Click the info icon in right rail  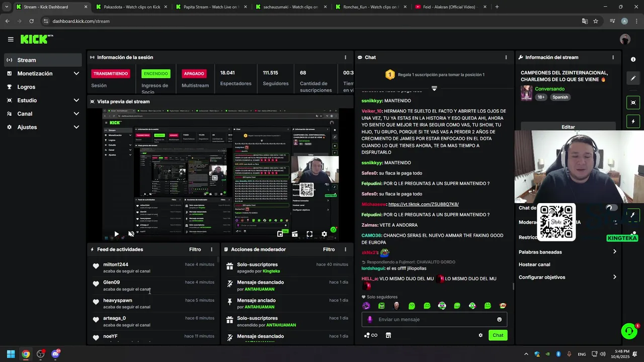click(x=633, y=59)
